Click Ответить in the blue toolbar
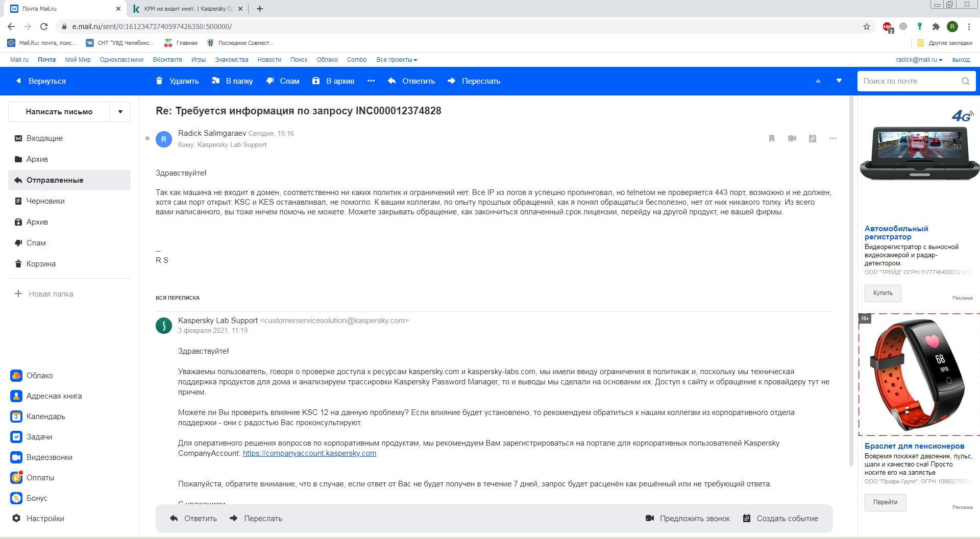The width and height of the screenshot is (980, 539). pos(411,81)
